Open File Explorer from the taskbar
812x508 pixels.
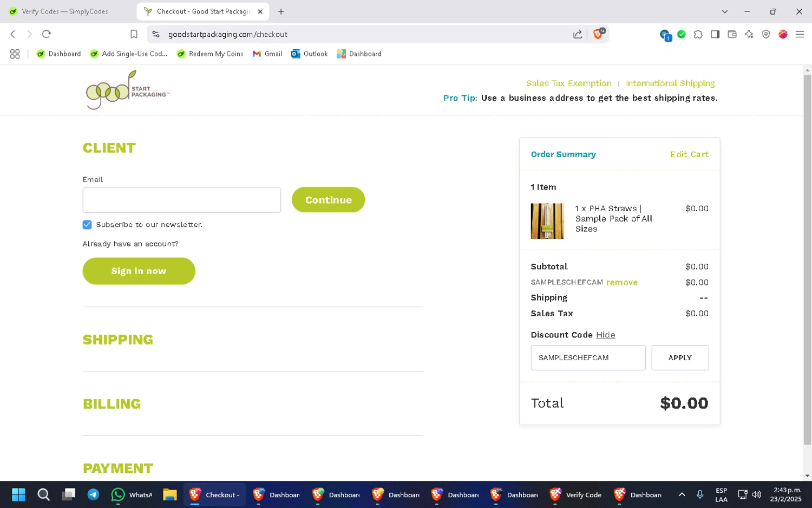point(170,495)
